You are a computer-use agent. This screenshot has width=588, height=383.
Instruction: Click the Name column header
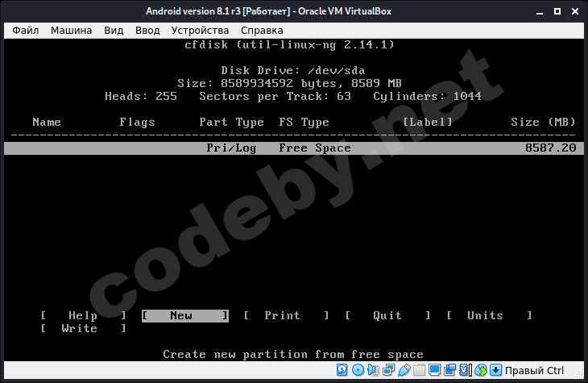pos(47,122)
